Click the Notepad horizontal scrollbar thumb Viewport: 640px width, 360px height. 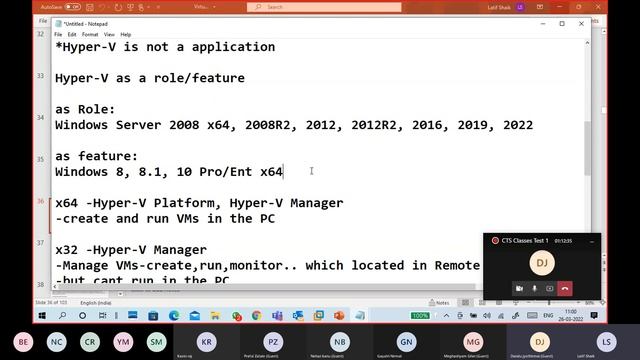[267, 287]
